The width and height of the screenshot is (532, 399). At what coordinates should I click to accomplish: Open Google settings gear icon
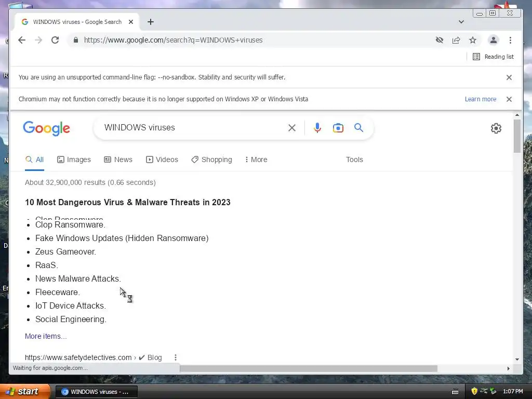[x=496, y=128]
